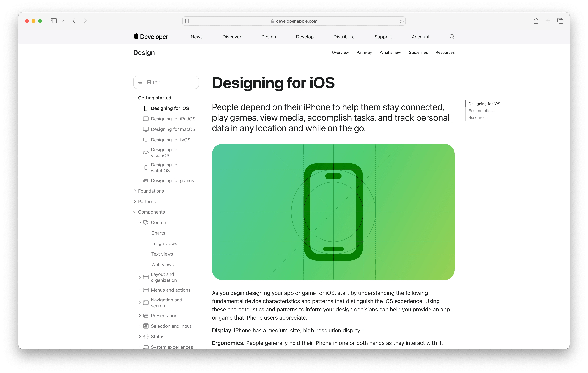Click the new tab plus icon
The width and height of the screenshot is (588, 373).
click(548, 21)
